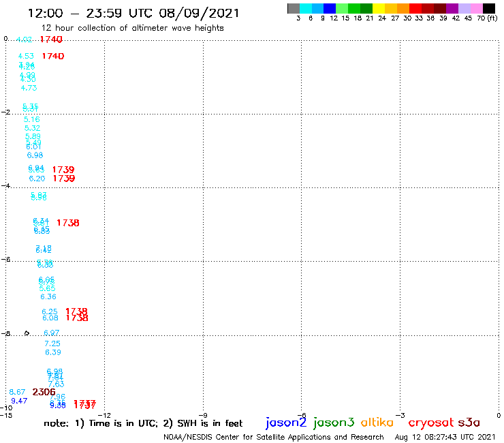Click the wave height value '5.32'

(33, 128)
